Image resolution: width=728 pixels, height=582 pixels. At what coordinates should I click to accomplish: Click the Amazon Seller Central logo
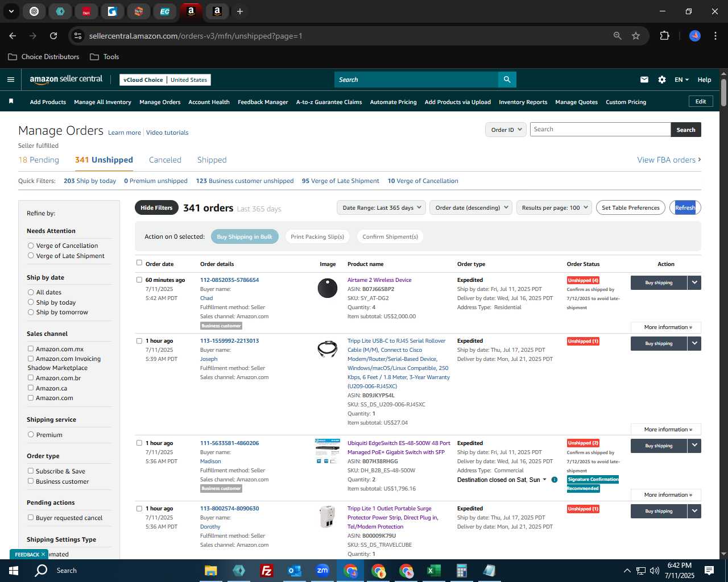(66, 80)
